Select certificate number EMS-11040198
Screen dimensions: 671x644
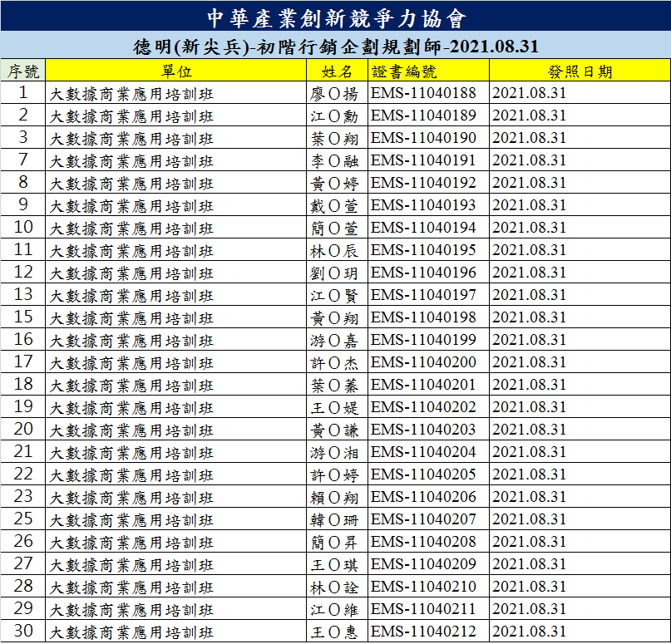[x=422, y=317]
